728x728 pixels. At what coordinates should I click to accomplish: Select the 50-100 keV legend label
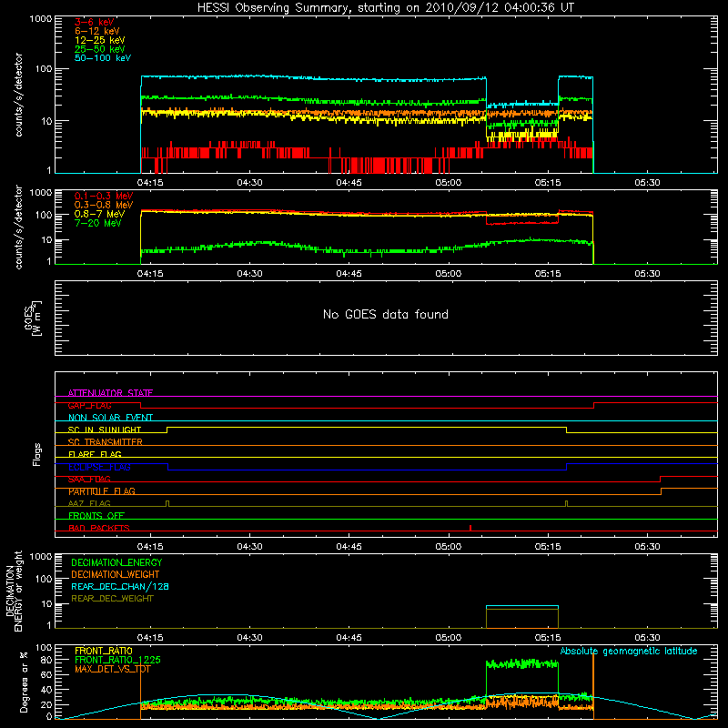[x=103, y=58]
